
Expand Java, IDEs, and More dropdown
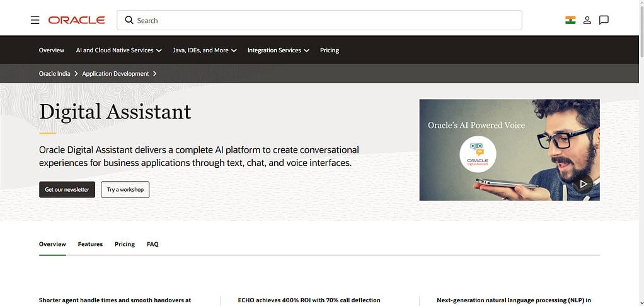pyautogui.click(x=205, y=50)
